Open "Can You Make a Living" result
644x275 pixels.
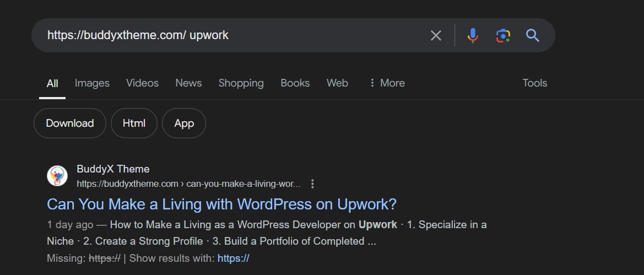221,204
